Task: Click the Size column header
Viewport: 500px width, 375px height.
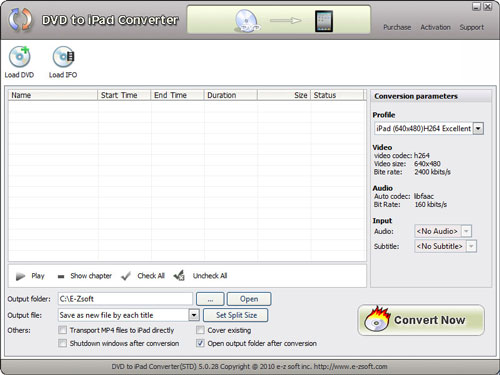Action: point(284,95)
